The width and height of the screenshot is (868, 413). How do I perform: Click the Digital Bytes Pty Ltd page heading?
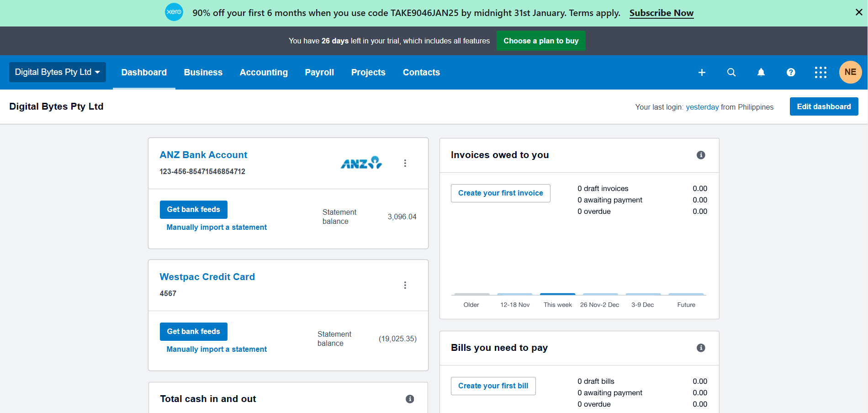click(x=56, y=106)
